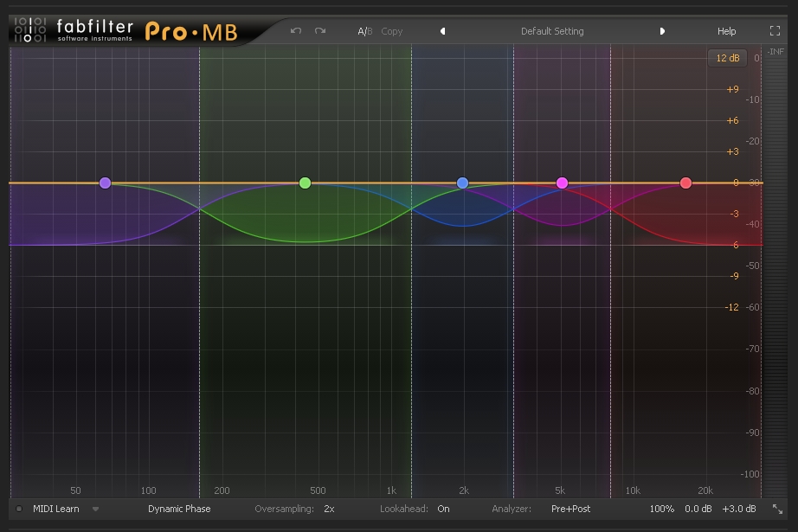Open the MIDI Learn dropdown arrow

coord(96,509)
